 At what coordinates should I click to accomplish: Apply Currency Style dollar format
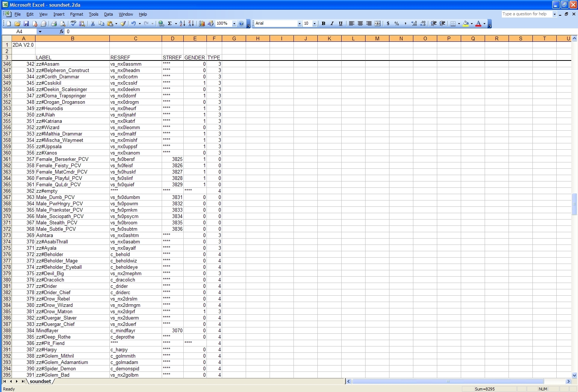[388, 24]
